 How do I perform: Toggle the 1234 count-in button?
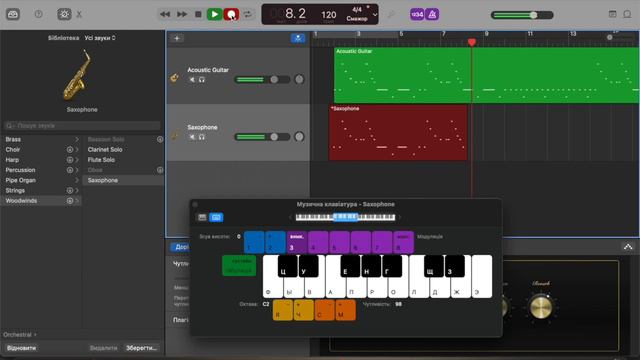click(417, 14)
